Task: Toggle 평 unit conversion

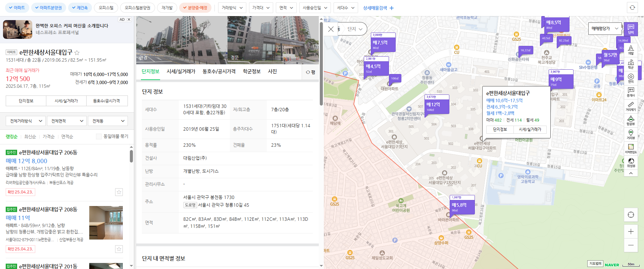Action: click(x=310, y=72)
